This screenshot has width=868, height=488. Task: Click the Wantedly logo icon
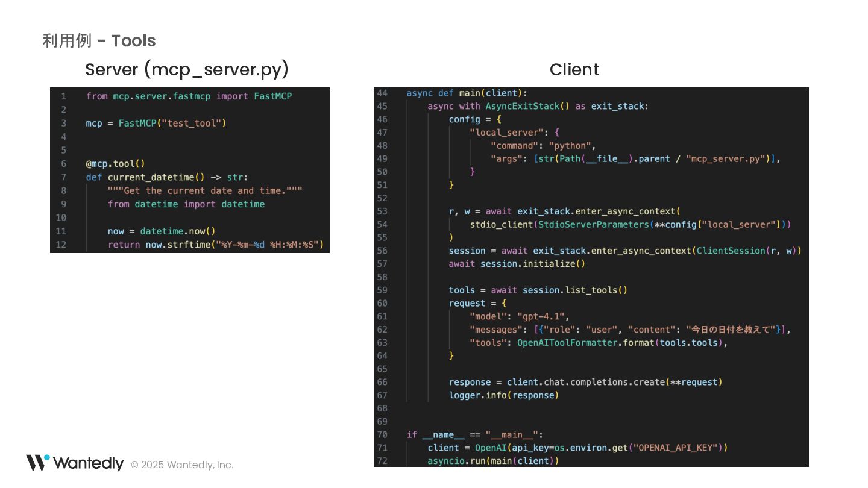37,463
